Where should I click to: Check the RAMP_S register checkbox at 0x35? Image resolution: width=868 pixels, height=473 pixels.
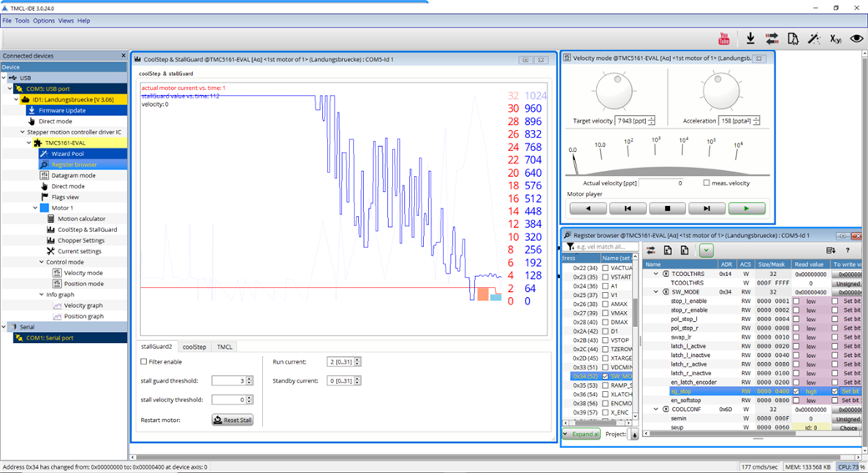pyautogui.click(x=605, y=385)
